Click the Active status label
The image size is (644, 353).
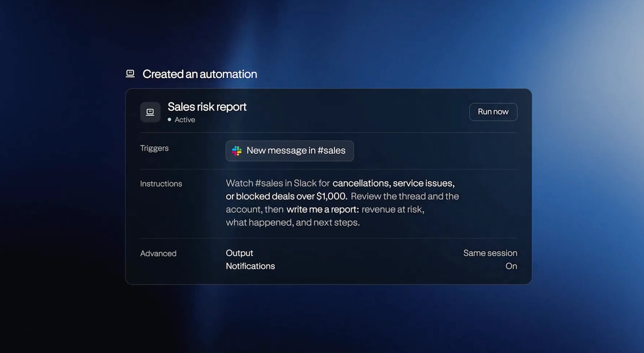click(185, 120)
